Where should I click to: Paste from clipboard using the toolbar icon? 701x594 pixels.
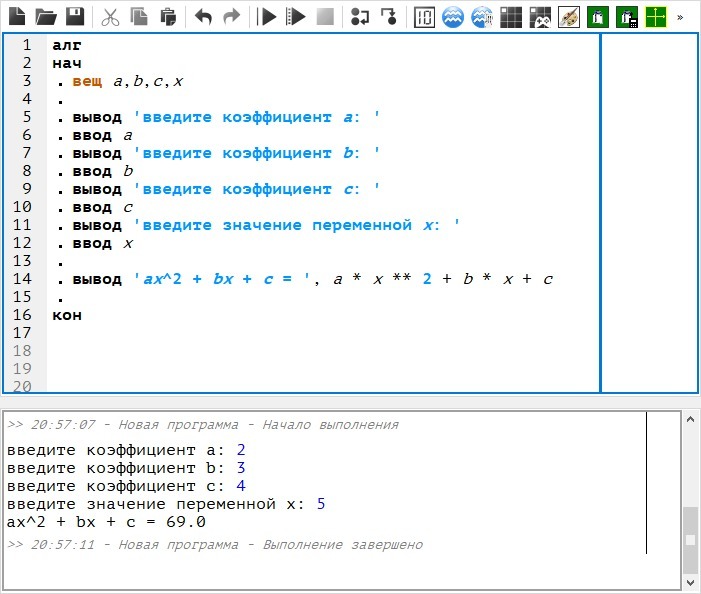point(167,16)
